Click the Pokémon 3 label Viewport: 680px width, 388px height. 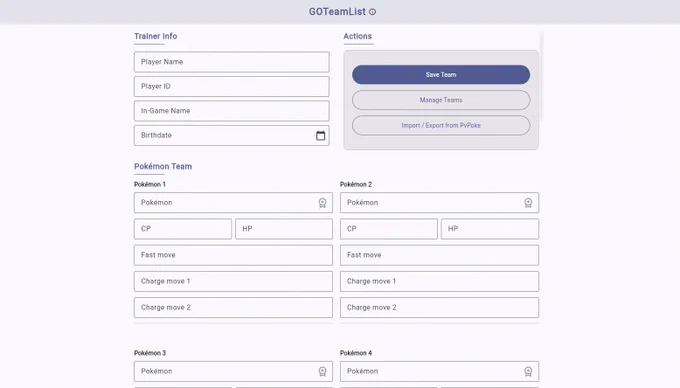coord(150,353)
